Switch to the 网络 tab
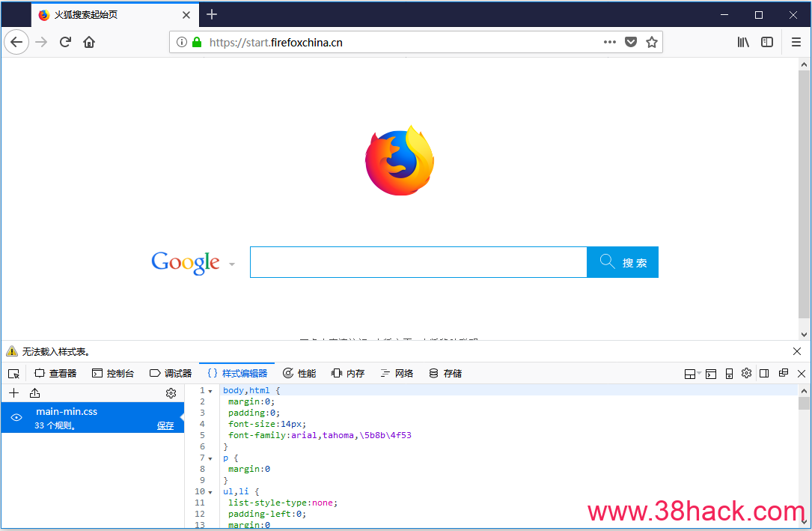The image size is (812, 531). click(397, 374)
